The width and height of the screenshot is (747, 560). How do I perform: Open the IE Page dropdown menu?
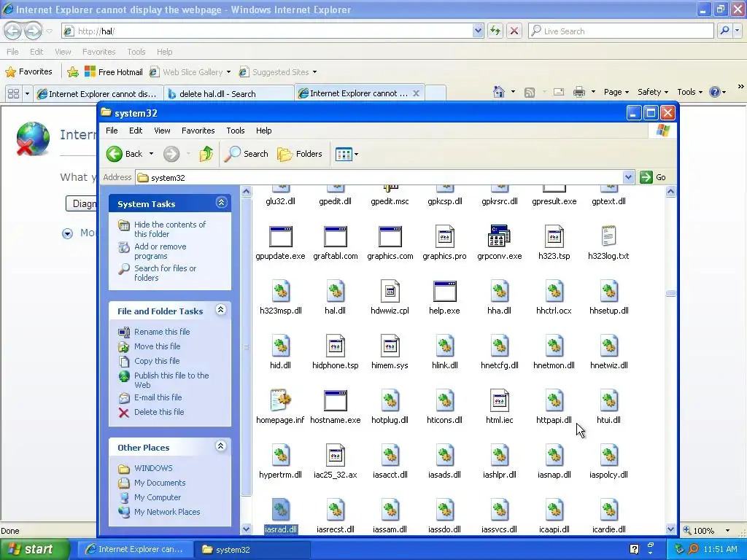(616, 92)
